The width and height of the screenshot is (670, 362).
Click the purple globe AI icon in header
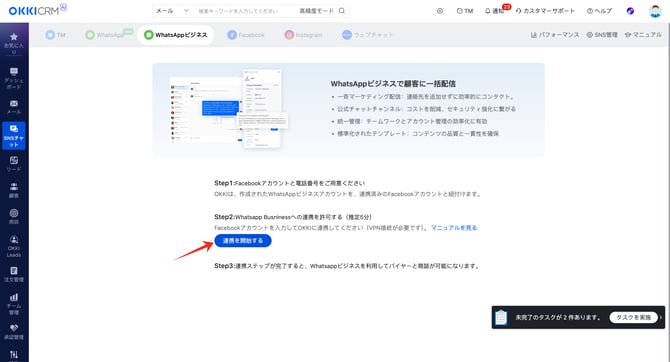tap(630, 11)
